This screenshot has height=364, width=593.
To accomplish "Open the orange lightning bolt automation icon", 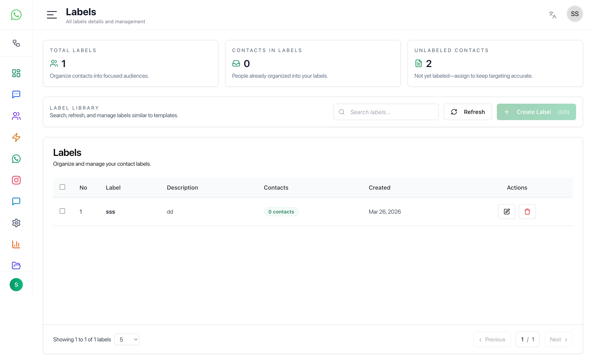I will click(16, 137).
